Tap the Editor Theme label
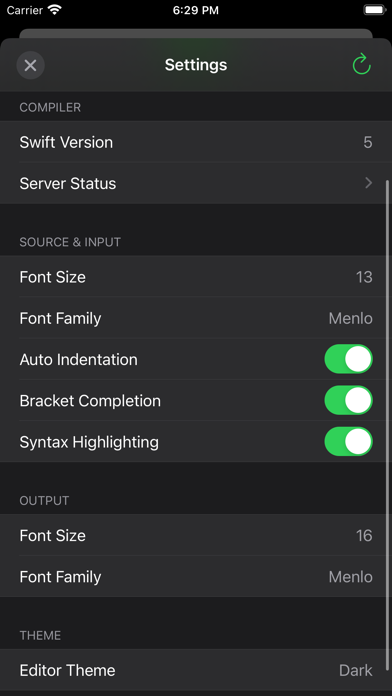The height and width of the screenshot is (696, 392). 67,670
